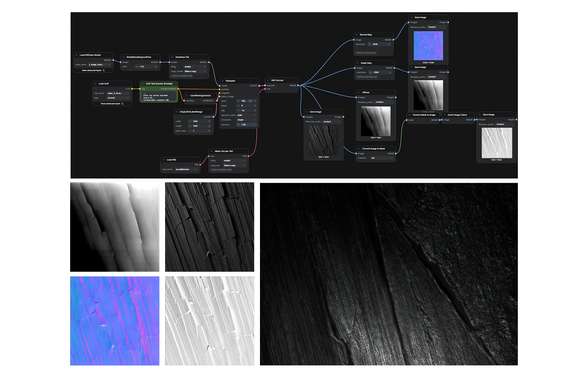Collapse the CLIP Text Encode (Prompt) node
This screenshot has width=588, height=378.
143,84
